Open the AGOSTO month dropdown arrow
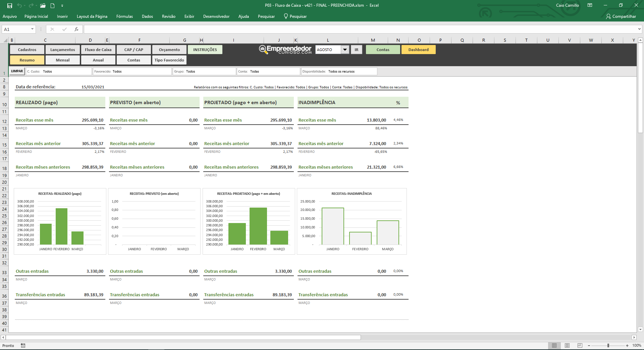This screenshot has height=350, width=644. [345, 50]
